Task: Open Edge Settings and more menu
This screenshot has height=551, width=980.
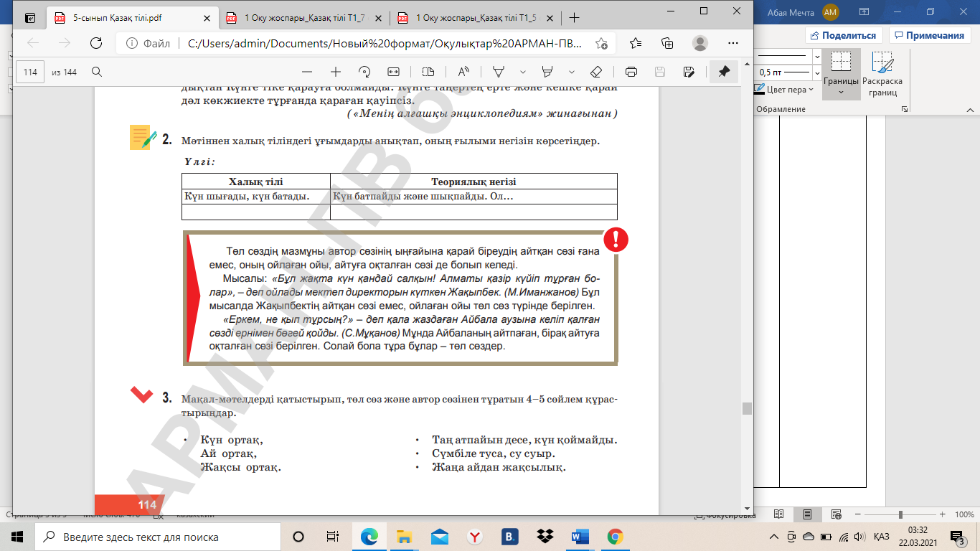Action: 733,43
